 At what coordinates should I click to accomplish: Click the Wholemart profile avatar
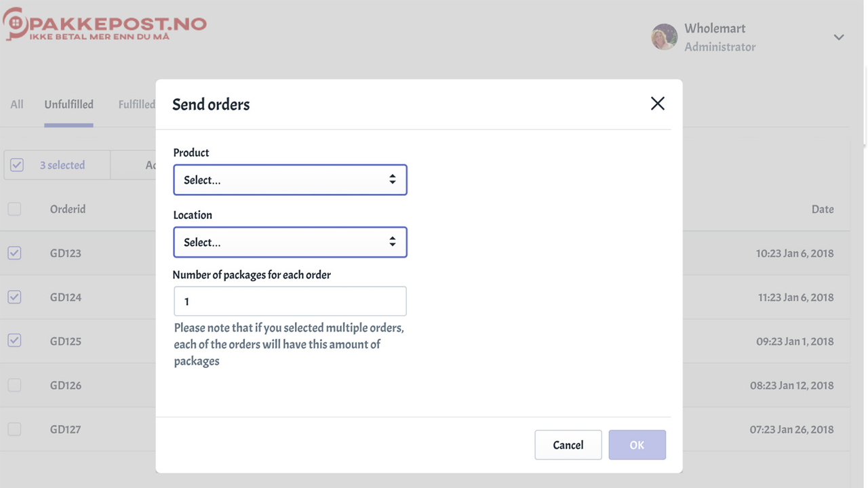pyautogui.click(x=664, y=37)
